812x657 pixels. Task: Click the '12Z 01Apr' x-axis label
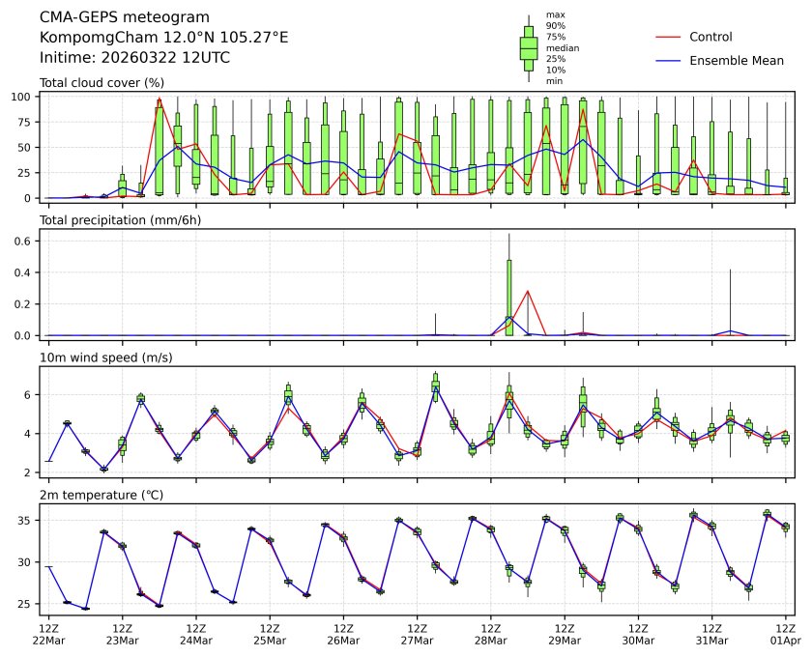tap(785, 633)
